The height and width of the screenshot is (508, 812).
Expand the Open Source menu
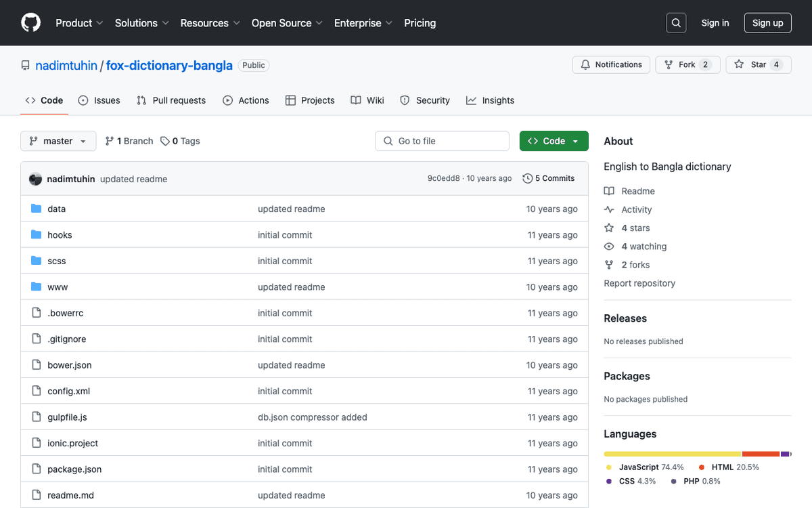[287, 23]
